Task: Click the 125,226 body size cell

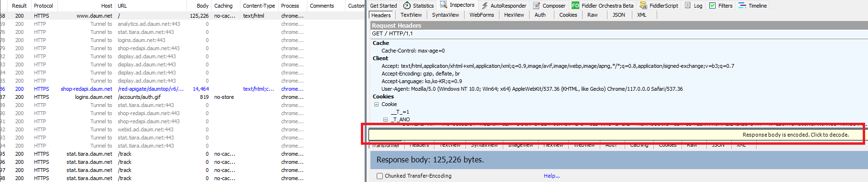Action: coord(199,16)
